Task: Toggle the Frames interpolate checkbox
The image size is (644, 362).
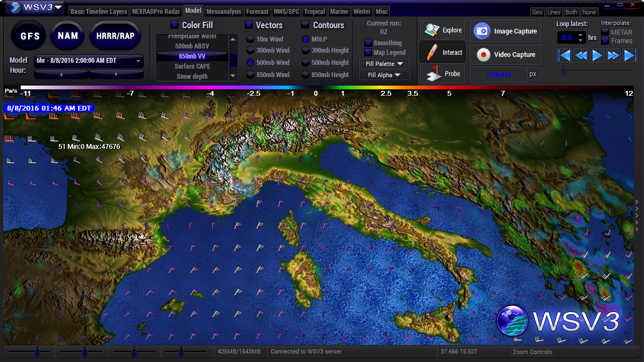Action: pos(605,40)
